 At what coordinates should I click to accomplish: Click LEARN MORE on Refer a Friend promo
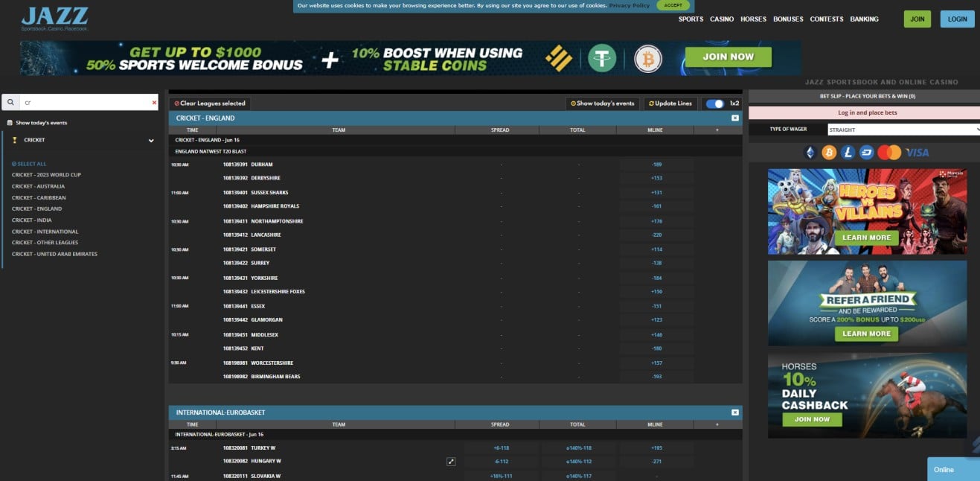(866, 334)
